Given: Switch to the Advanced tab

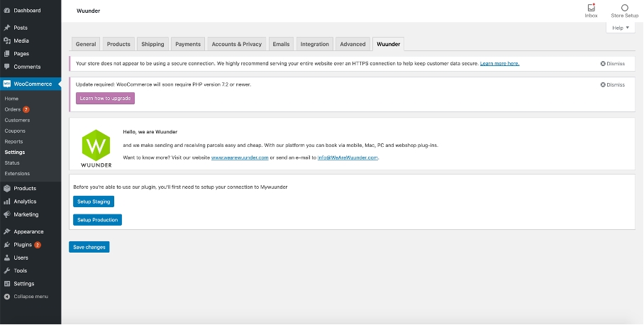Looking at the screenshot, I should click(x=352, y=44).
